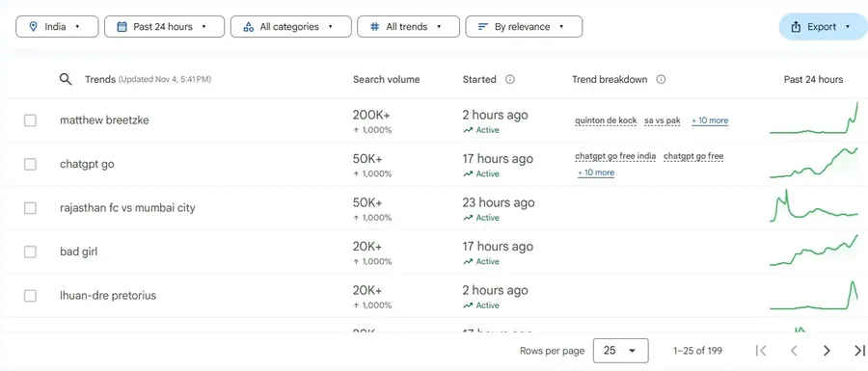Screen dimensions: 868x371
Task: Click + 10 more in chatgpt go row
Action: pyautogui.click(x=596, y=172)
